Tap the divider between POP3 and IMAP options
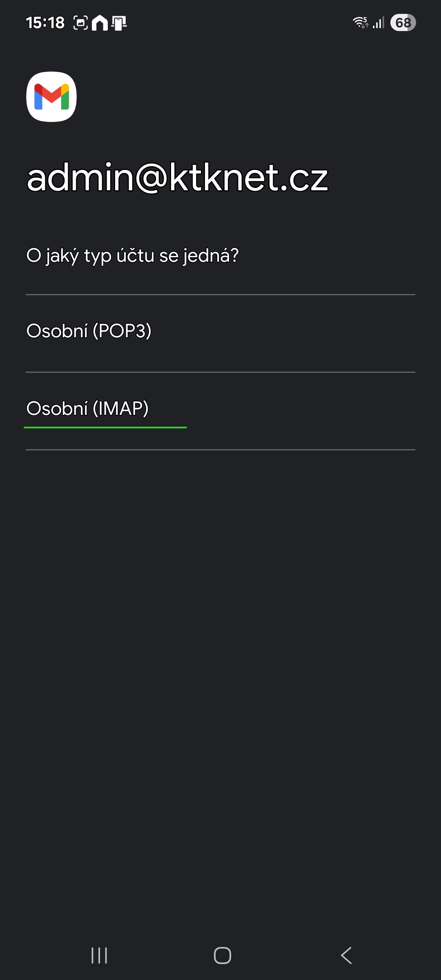The width and height of the screenshot is (441, 980). (x=220, y=372)
